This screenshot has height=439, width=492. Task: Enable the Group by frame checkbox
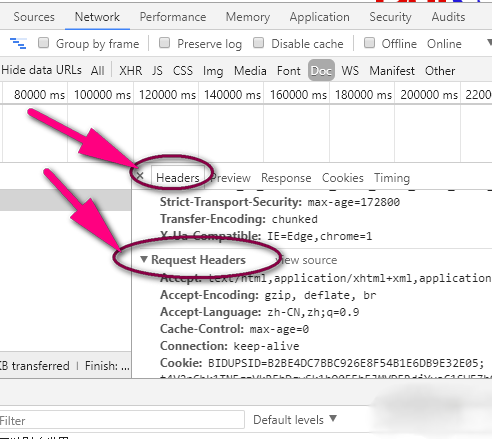point(43,43)
